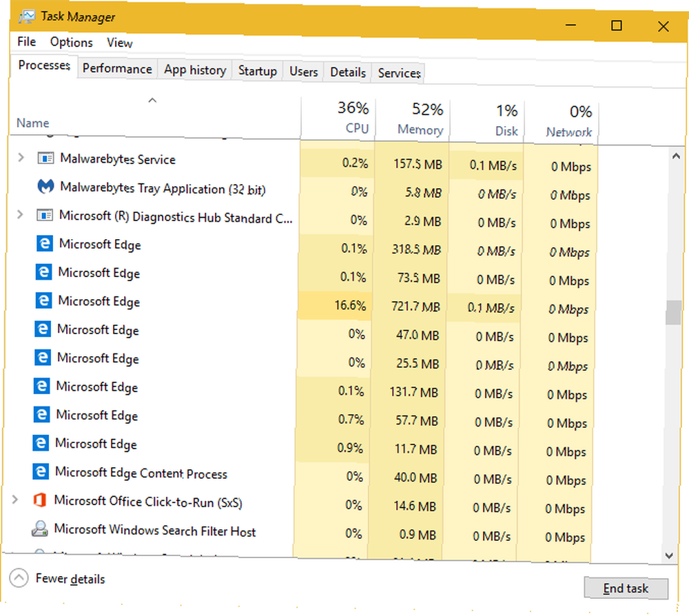This screenshot has height=616, width=689.
Task: Switch to the Details tab
Action: pos(347,72)
